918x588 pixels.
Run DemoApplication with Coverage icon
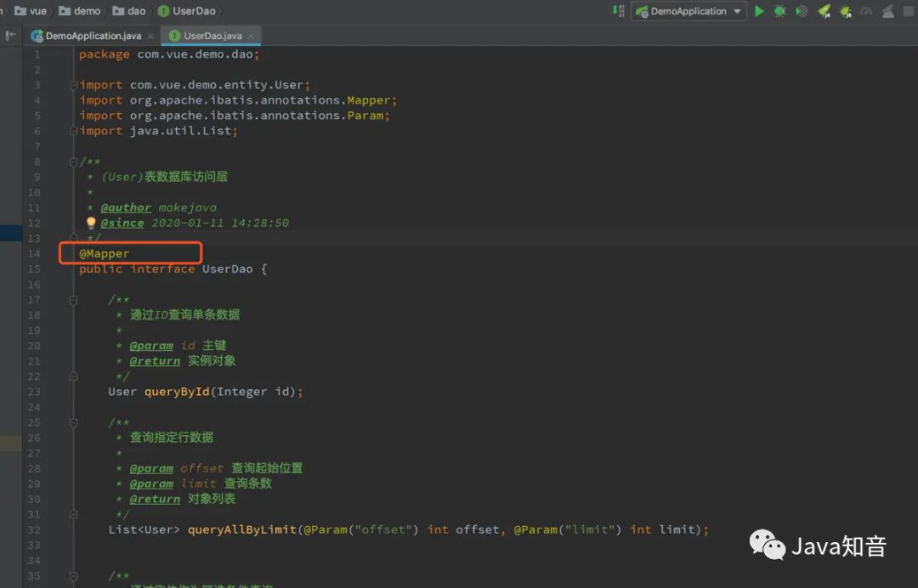coord(801,11)
